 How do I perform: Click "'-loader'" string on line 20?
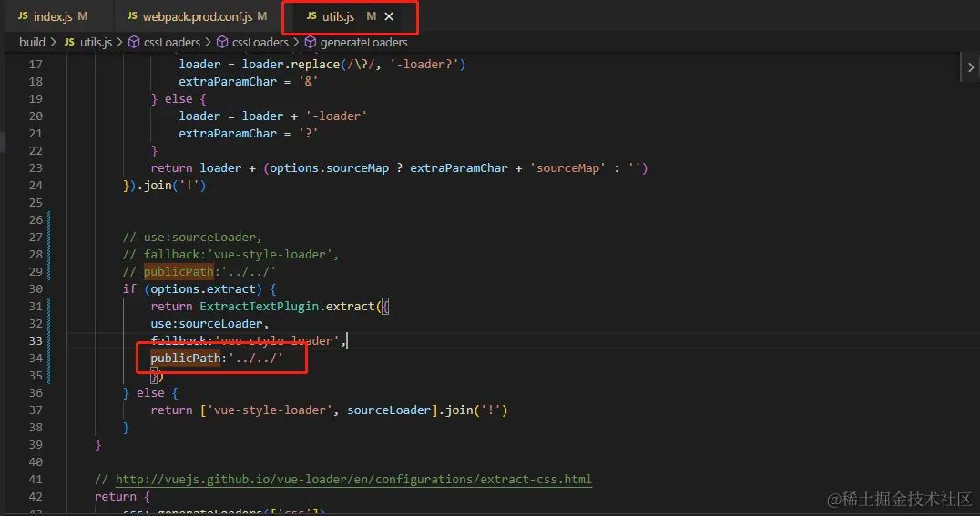point(336,116)
